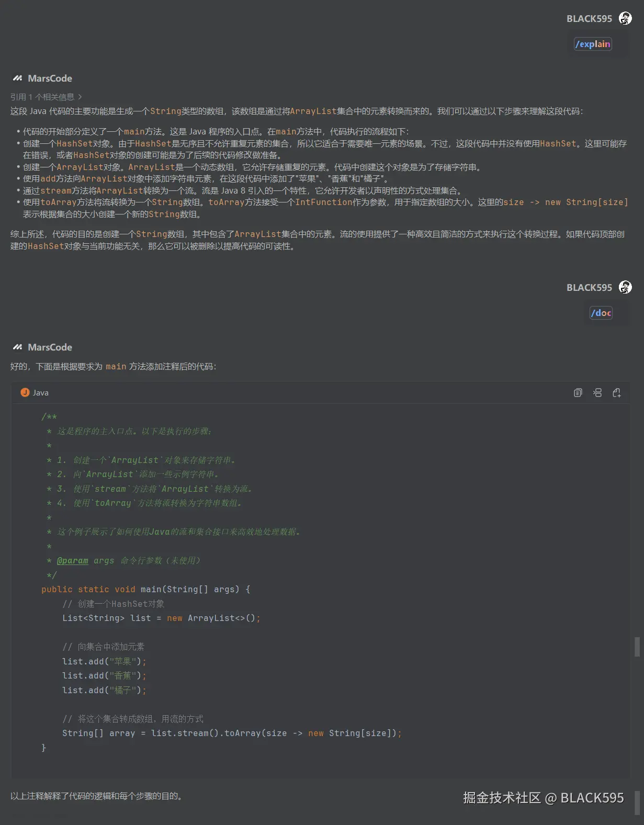Expand the 引用 1 个相关信息 references
This screenshot has height=825, width=644.
[46, 97]
